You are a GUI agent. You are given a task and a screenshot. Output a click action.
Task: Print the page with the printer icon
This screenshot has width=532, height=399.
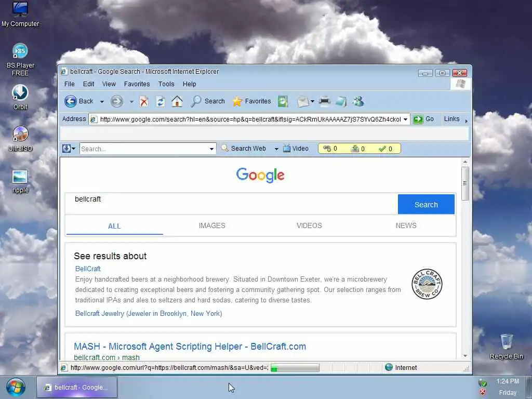coord(325,101)
